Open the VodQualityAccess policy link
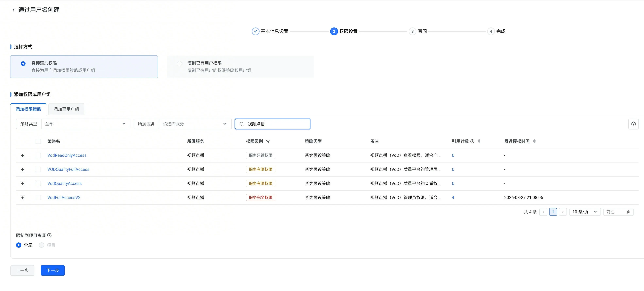Screen dimensions: 644x291 click(x=65, y=183)
